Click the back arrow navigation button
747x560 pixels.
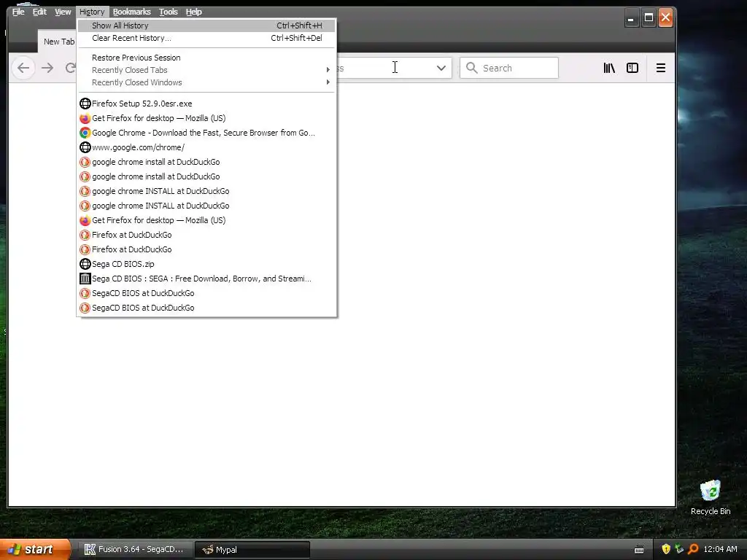23,68
